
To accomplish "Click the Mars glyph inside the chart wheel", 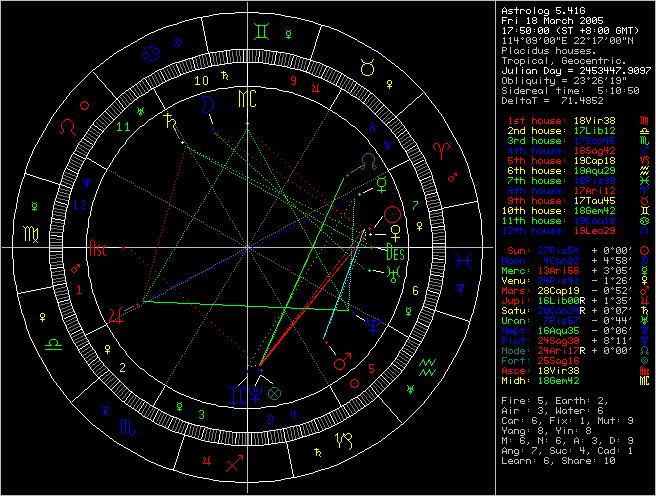I will pos(343,362).
